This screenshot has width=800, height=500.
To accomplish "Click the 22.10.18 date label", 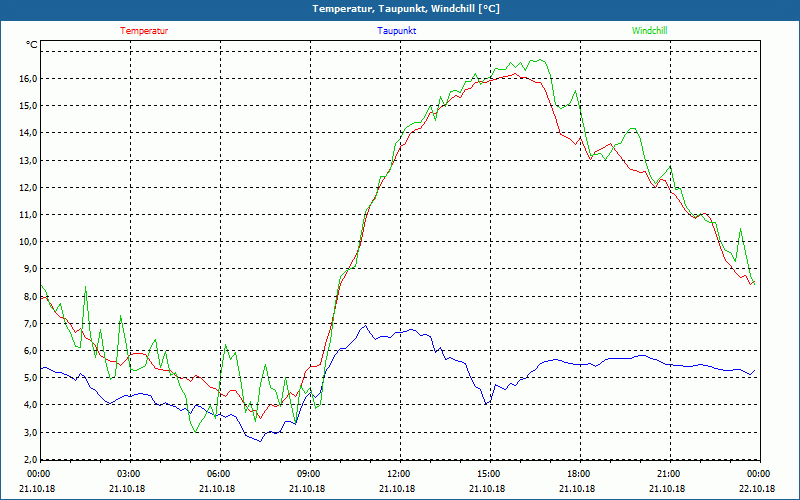I will 758,488.
